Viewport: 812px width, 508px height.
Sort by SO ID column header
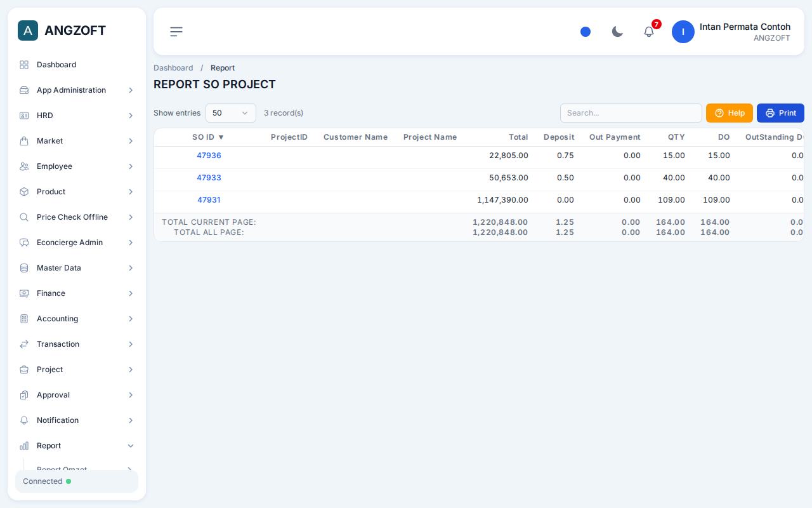pos(209,137)
